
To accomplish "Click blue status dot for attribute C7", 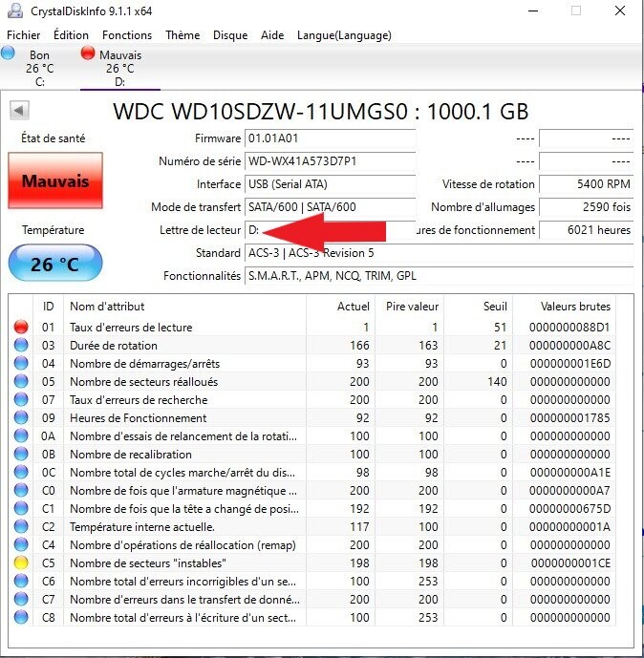I will point(21,599).
